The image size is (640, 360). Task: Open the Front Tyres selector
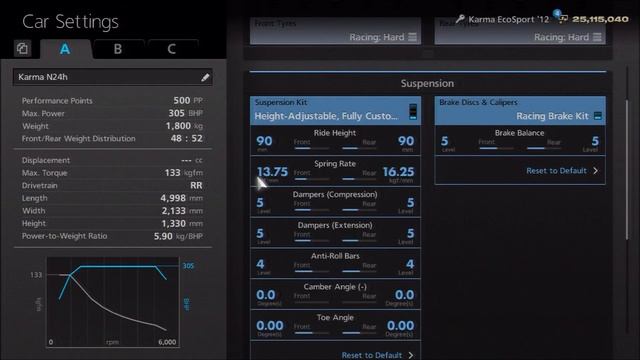[336, 31]
